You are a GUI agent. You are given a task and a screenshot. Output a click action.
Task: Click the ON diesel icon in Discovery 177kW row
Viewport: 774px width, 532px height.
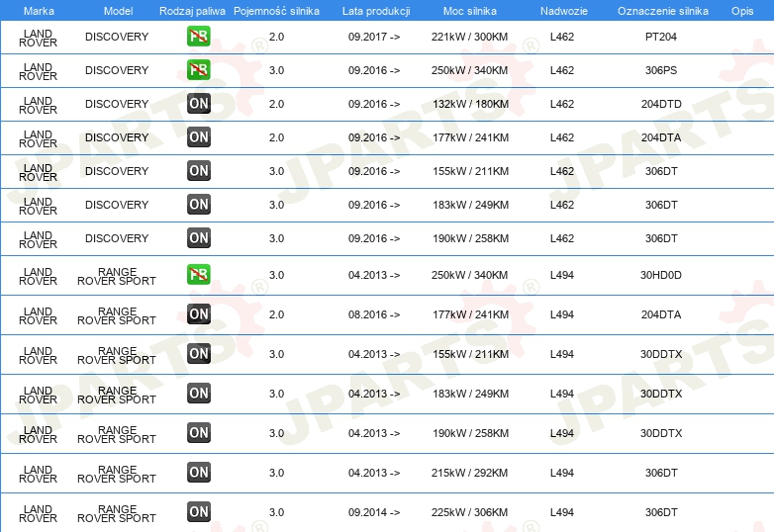click(198, 137)
